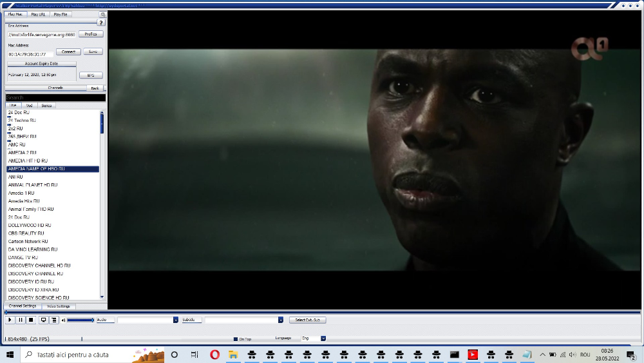Click the taskbar search box
644x363 pixels.
coord(92,355)
